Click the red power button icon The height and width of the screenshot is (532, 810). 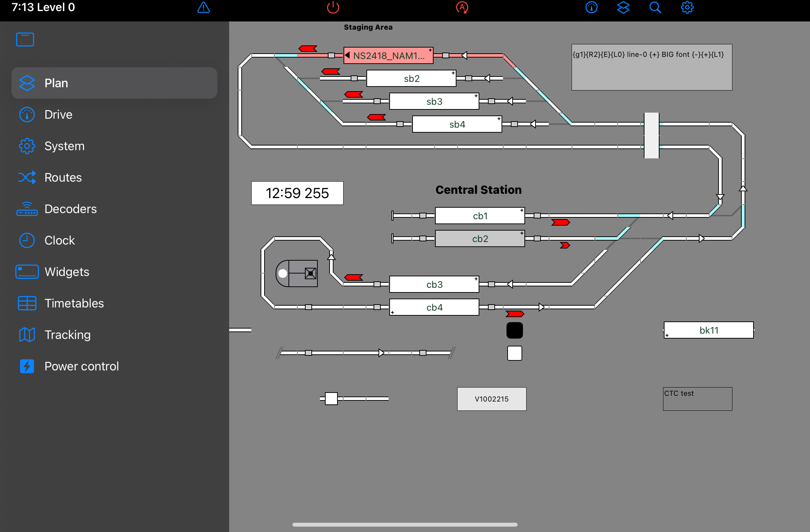click(333, 8)
